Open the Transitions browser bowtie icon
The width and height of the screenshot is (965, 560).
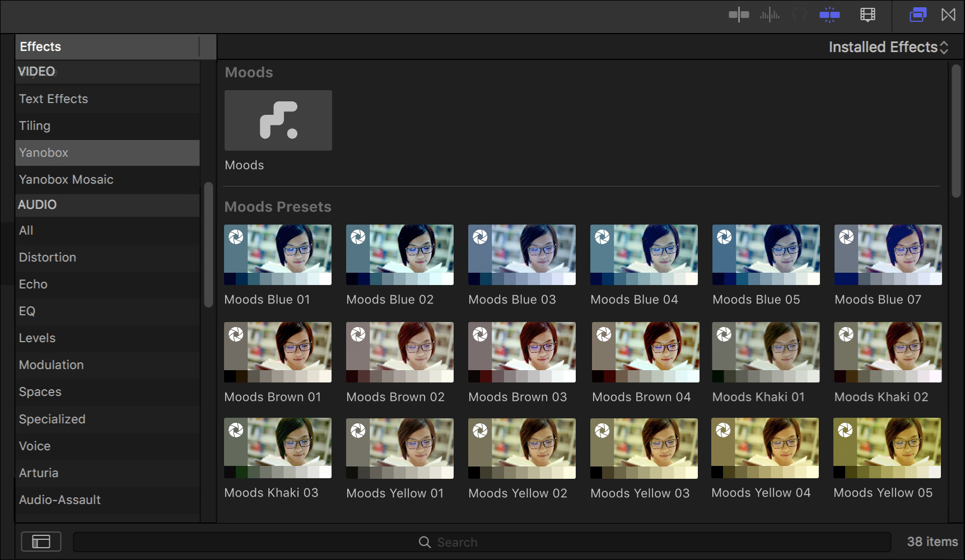pyautogui.click(x=948, y=15)
